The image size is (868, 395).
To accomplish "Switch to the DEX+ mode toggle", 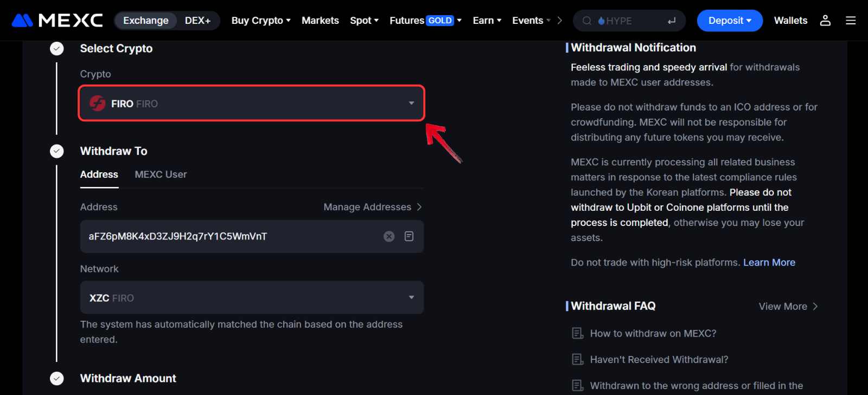I will coord(197,21).
